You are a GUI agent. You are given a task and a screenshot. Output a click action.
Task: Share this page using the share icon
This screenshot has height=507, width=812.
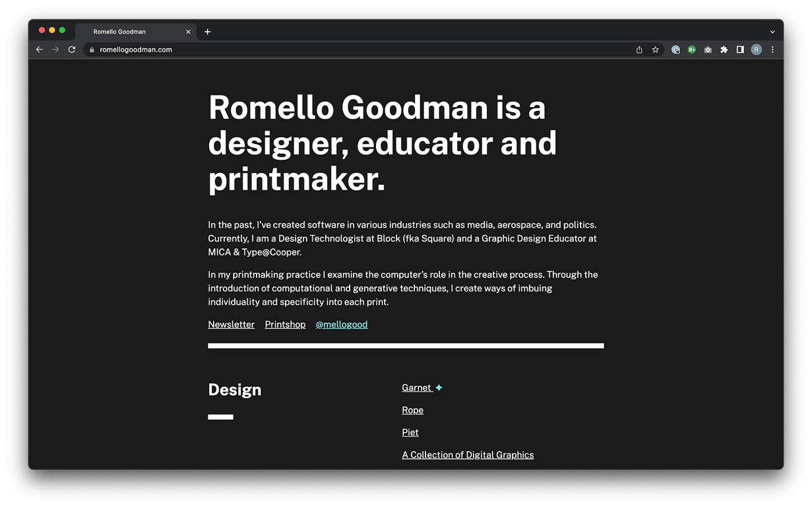click(639, 50)
